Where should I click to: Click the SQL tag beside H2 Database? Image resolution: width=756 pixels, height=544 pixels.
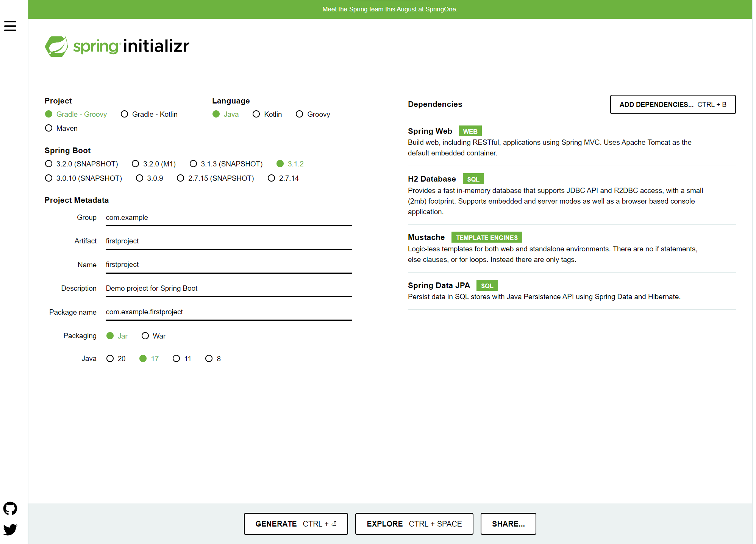point(473,179)
